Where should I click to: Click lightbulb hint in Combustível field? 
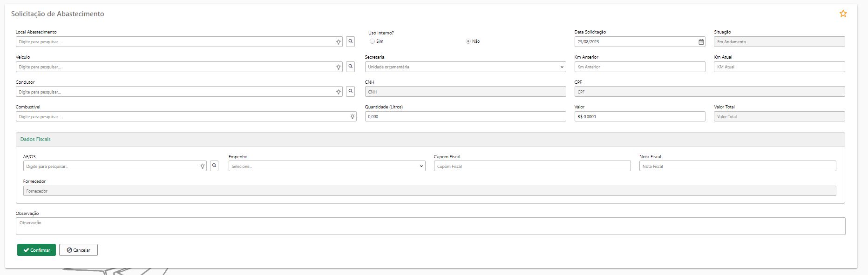click(353, 117)
